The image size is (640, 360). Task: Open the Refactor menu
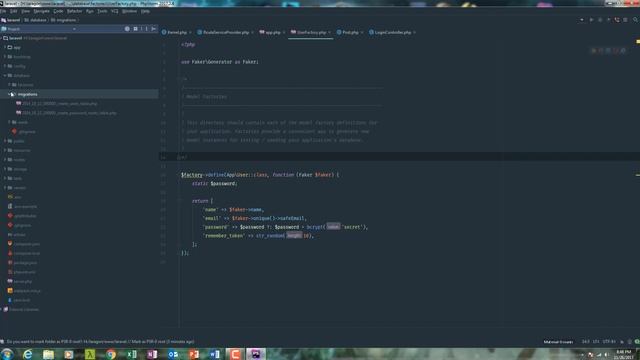(x=75, y=11)
